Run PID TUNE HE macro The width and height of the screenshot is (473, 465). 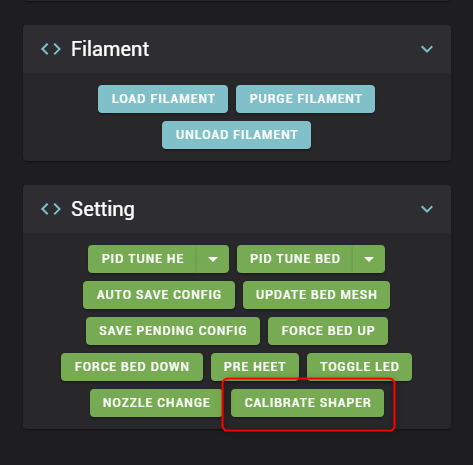[x=142, y=259]
